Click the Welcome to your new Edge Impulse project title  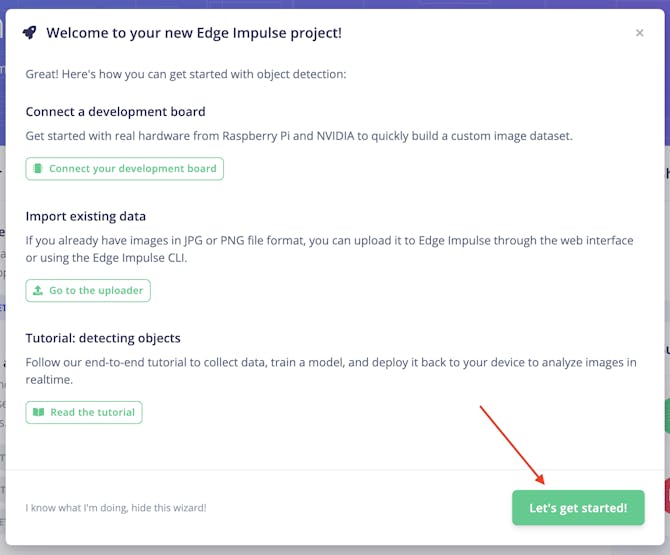194,33
